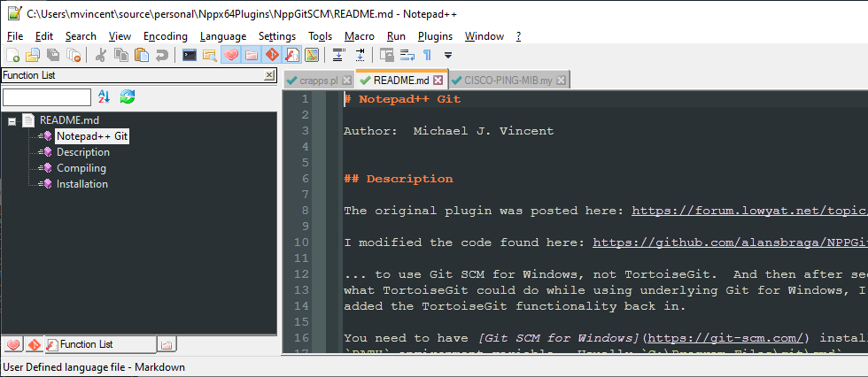Select Installation in function list

click(x=81, y=184)
